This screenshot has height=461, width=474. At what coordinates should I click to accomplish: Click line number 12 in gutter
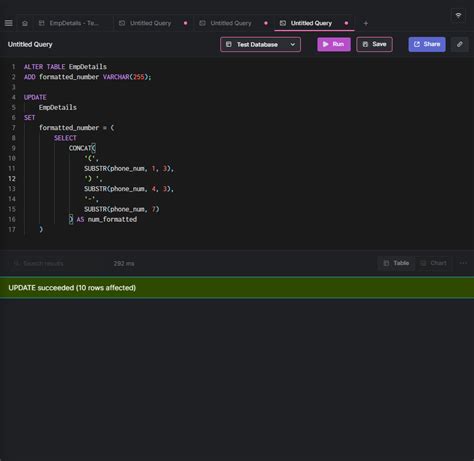point(12,179)
